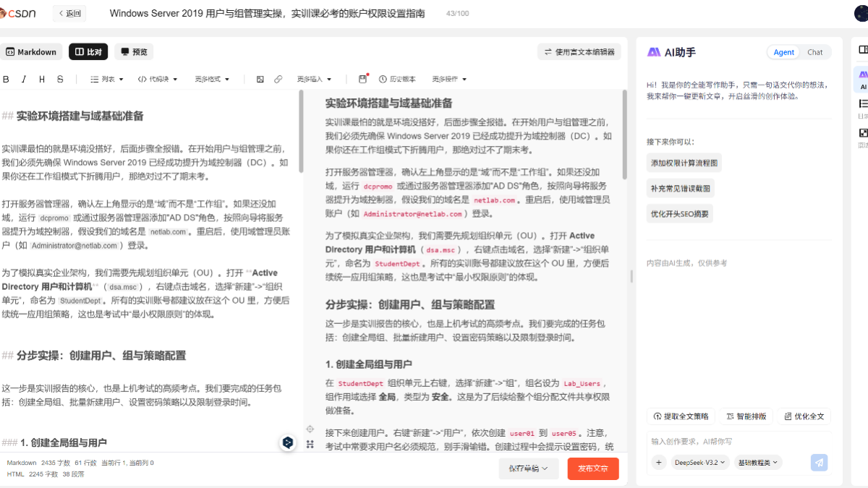868x488 pixels.
Task: Send AI request with paper plane icon
Action: point(819,463)
